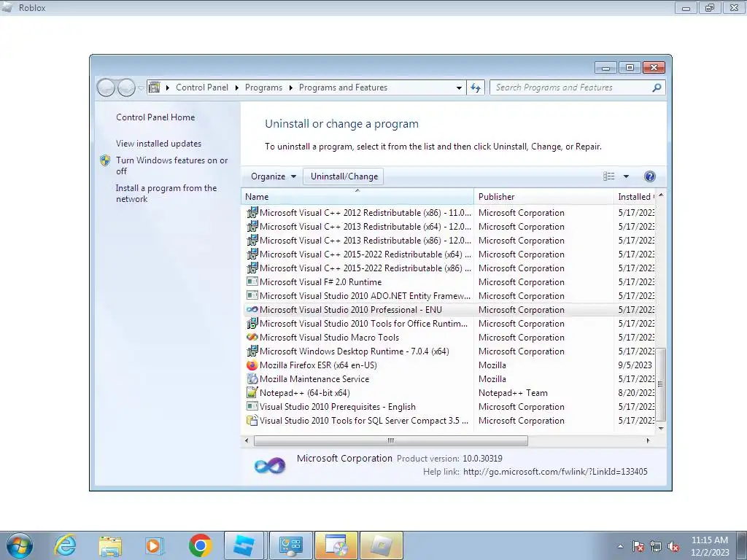Screen dimensions: 747x560
Task: Click the Control Panel breadcrumb
Action: point(202,87)
